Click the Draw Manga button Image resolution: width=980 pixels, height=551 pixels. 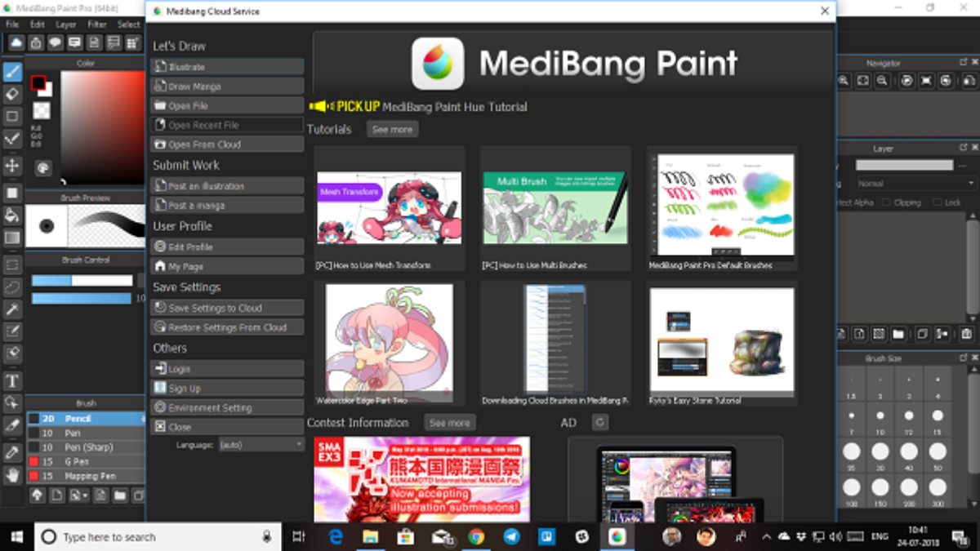[227, 86]
